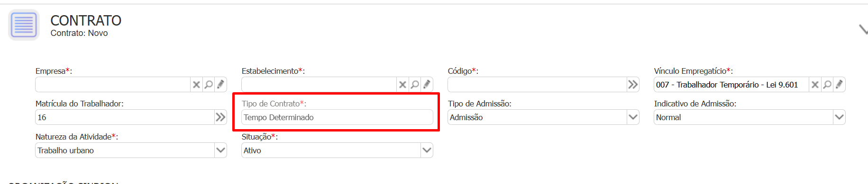Viewport: 868px width, 184px height.
Task: Click the Contrato document icon
Action: pyautogui.click(x=23, y=25)
